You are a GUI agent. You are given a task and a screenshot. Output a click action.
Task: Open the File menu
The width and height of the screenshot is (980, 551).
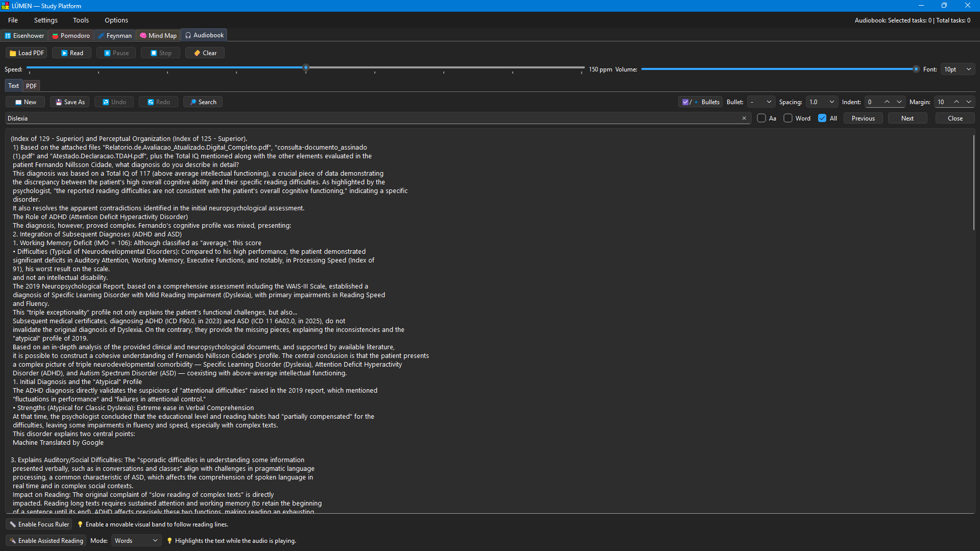pyautogui.click(x=13, y=20)
